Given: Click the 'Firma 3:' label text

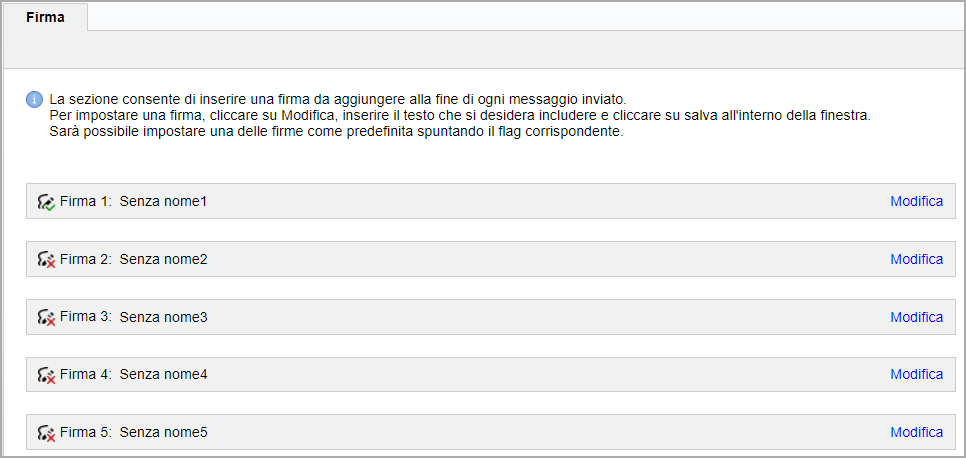Looking at the screenshot, I should point(86,317).
